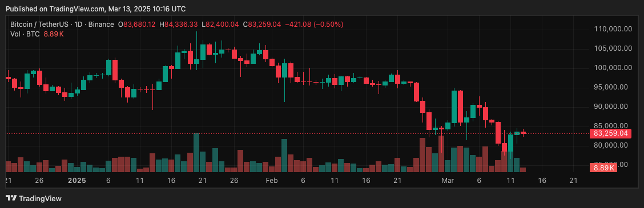Click the 2025 label on the time axis
Viewport: 644px width, 208px height.
77,181
